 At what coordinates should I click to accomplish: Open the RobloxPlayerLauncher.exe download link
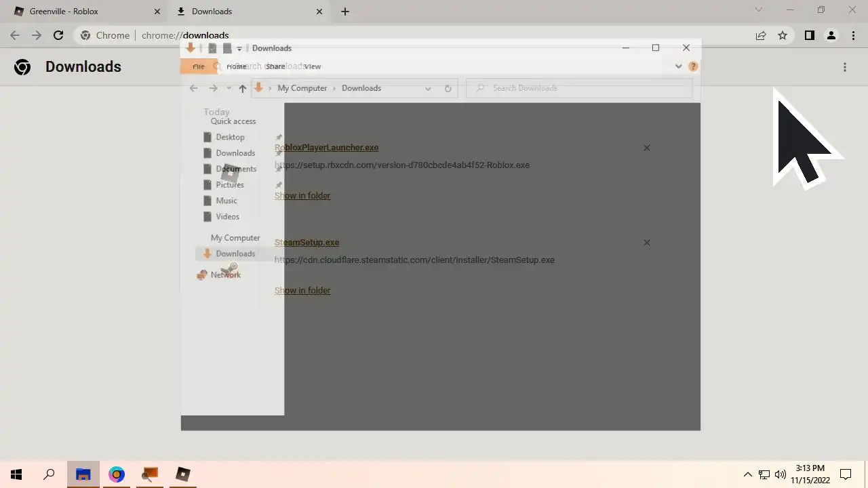pos(326,147)
